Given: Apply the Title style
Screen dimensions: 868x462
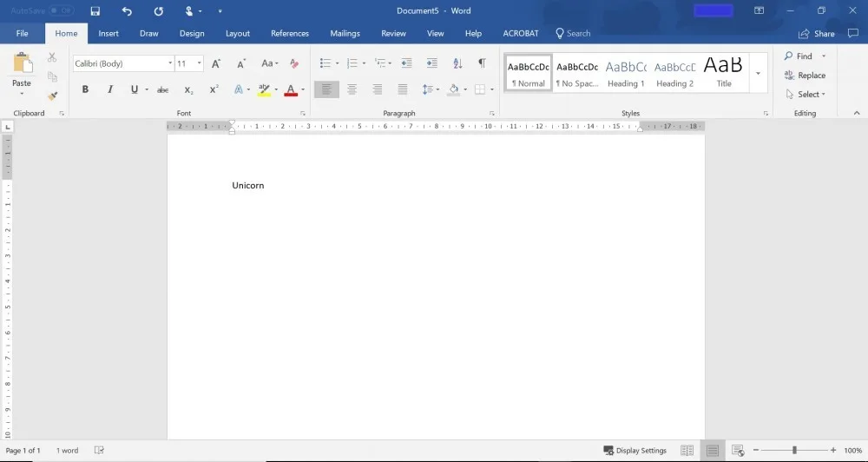Looking at the screenshot, I should (724, 73).
